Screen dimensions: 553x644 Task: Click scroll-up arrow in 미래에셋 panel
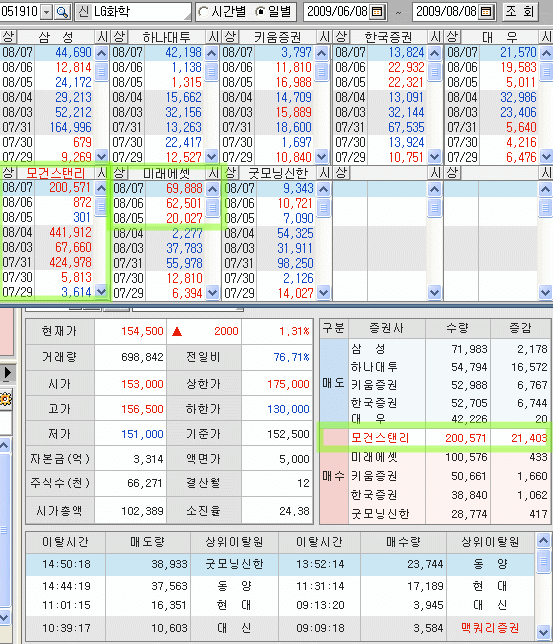pos(212,189)
